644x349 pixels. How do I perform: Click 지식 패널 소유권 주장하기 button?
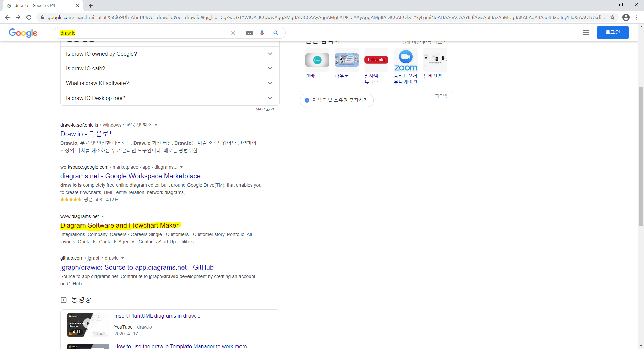pos(336,100)
